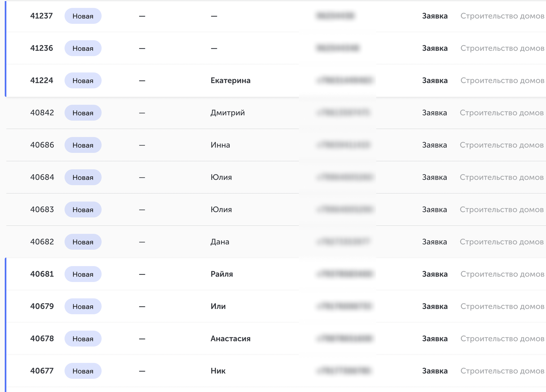Click the Новая status badge for 41224
This screenshot has height=392, width=546.
[x=83, y=80]
